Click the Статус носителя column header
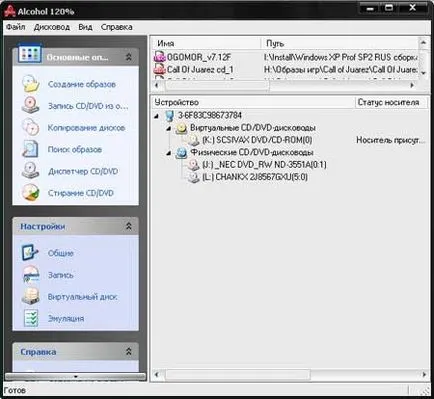Viewport: 434px width, 399px height. (x=391, y=102)
